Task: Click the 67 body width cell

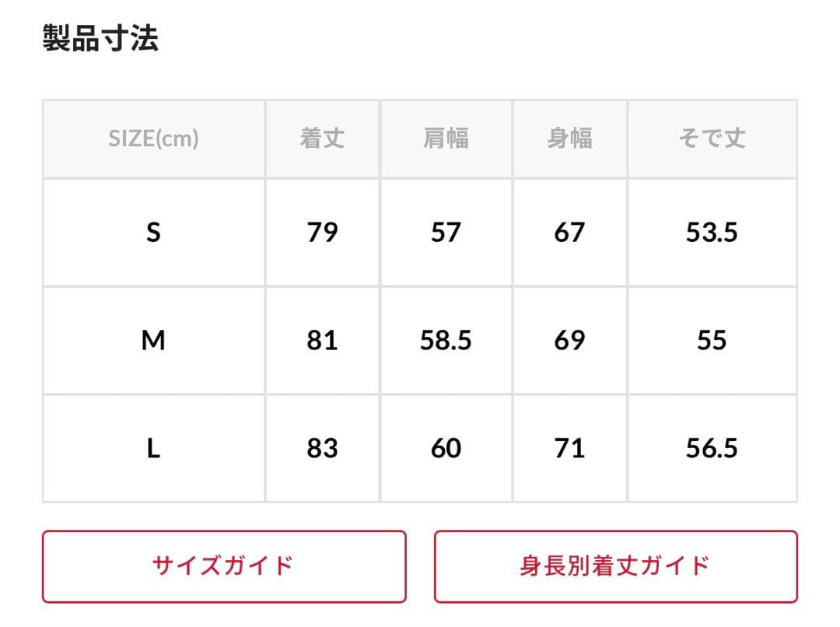Action: pos(570,233)
